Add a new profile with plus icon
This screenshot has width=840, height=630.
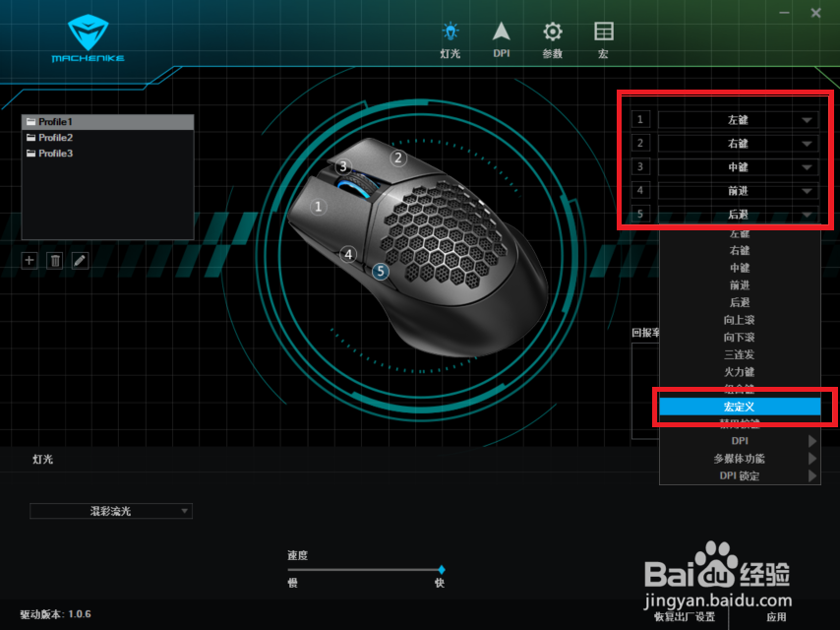[30, 261]
